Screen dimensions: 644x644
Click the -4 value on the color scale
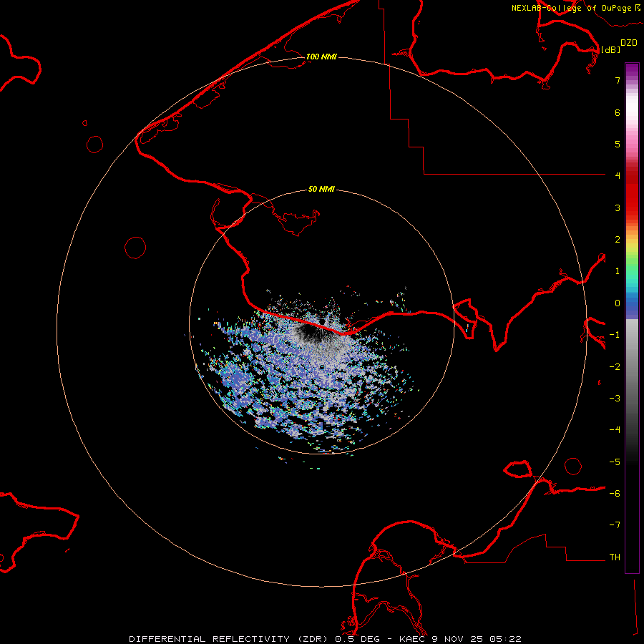615,429
